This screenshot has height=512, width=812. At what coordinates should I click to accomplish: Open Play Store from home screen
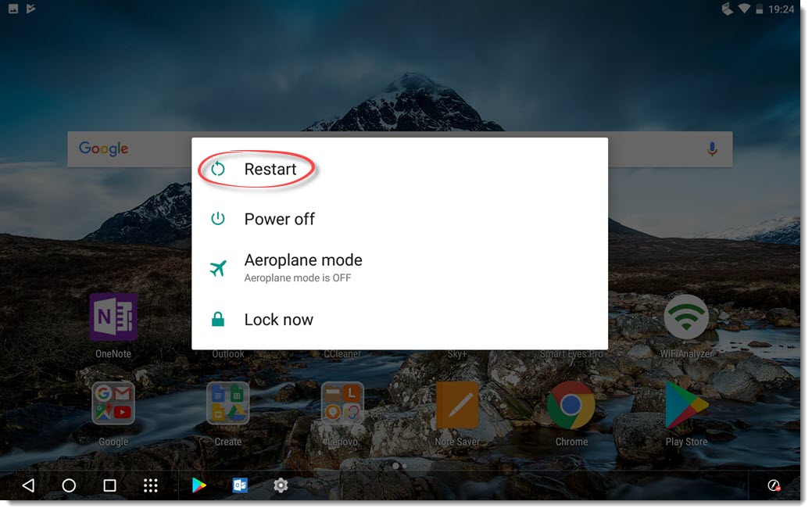tap(685, 404)
